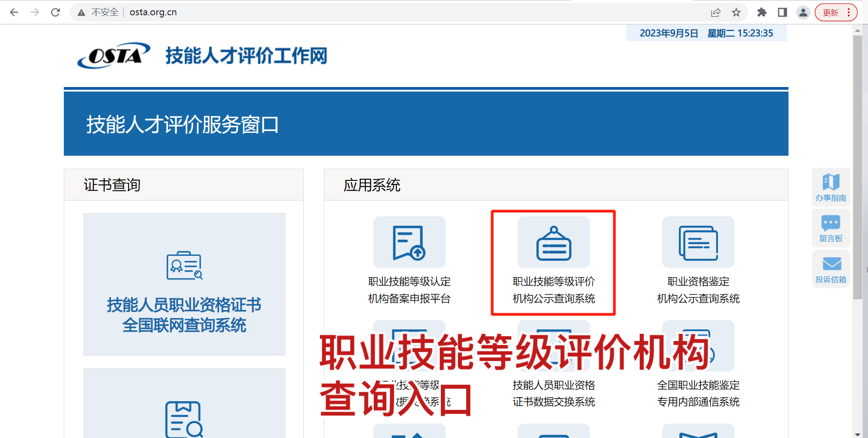Open the extensions puzzle icon

(762, 13)
